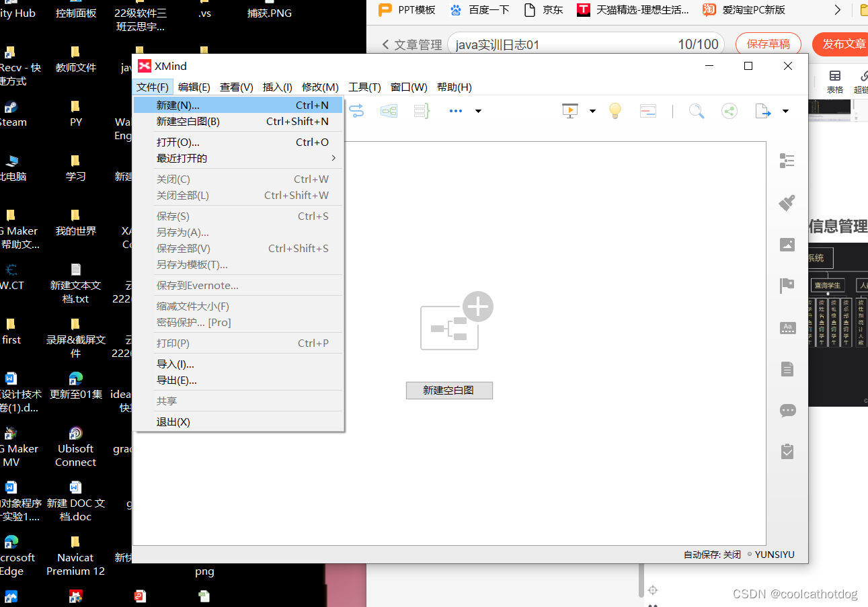Start Presentation mode from toolbar

click(x=570, y=111)
